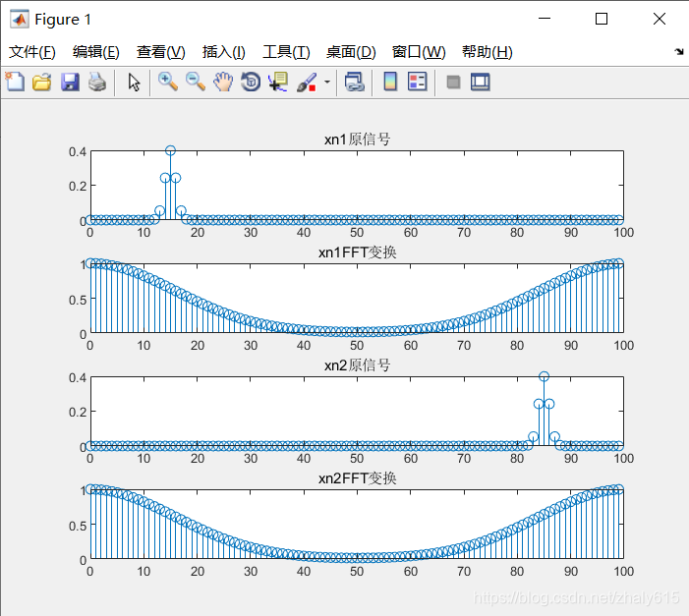The width and height of the screenshot is (689, 616).
Task: Click the Show Plot Tools and Dock icon
Action: tap(481, 83)
